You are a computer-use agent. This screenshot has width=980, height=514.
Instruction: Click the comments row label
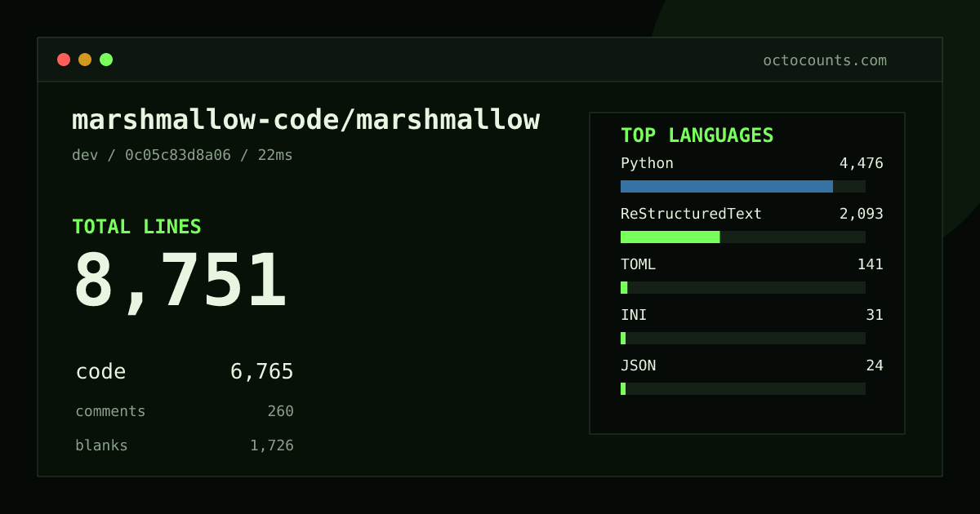(x=110, y=411)
